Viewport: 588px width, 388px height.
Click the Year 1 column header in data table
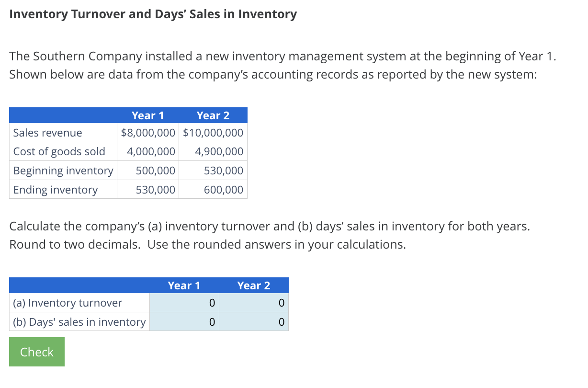147,115
